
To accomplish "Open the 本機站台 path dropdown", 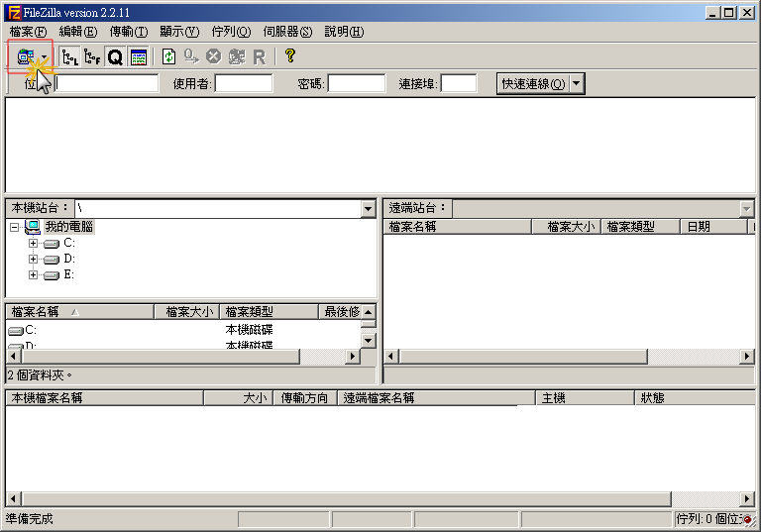I will click(368, 209).
